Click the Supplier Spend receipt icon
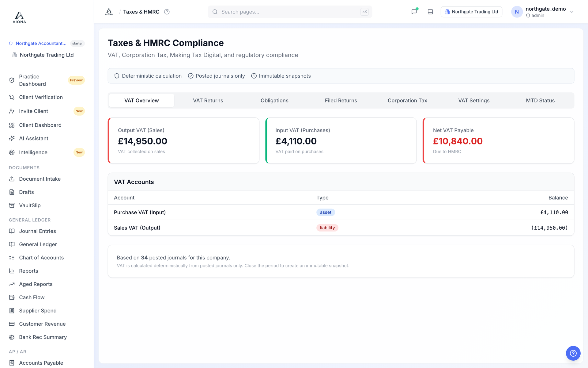Image resolution: width=588 pixels, height=368 pixels. [x=12, y=311]
